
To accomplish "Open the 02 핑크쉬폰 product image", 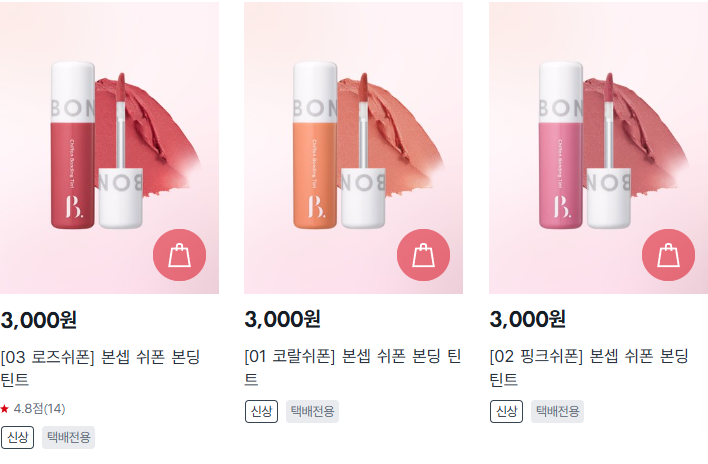I will coord(598,148).
